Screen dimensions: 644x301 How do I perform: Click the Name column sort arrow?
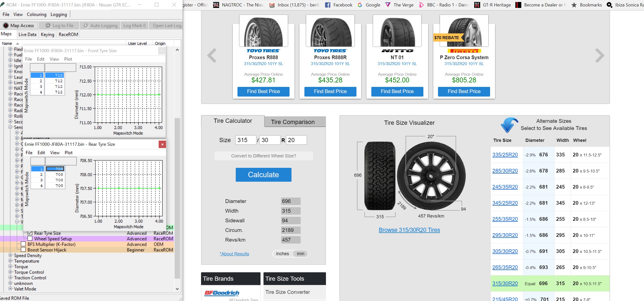click(18, 44)
